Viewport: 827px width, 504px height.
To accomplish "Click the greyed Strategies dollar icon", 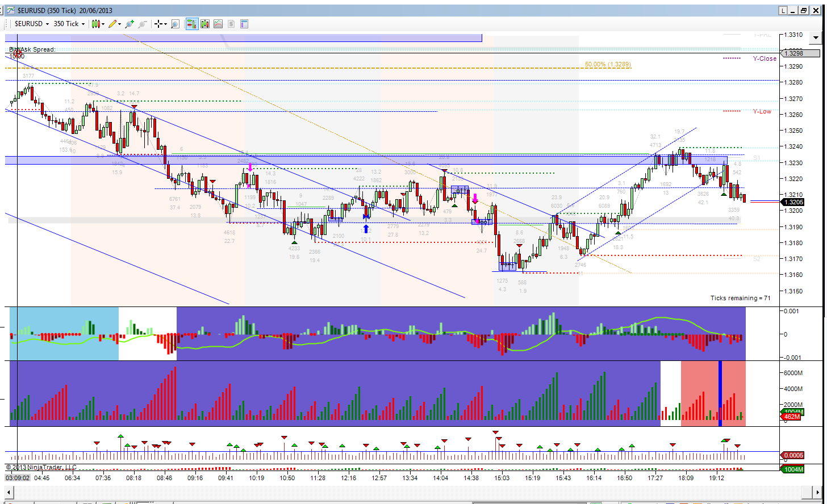I will [x=231, y=24].
